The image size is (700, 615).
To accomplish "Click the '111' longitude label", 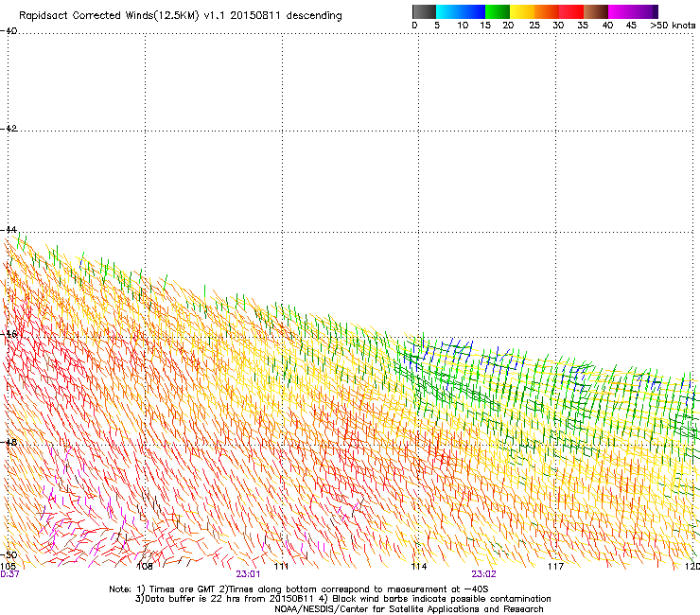I will [281, 567].
